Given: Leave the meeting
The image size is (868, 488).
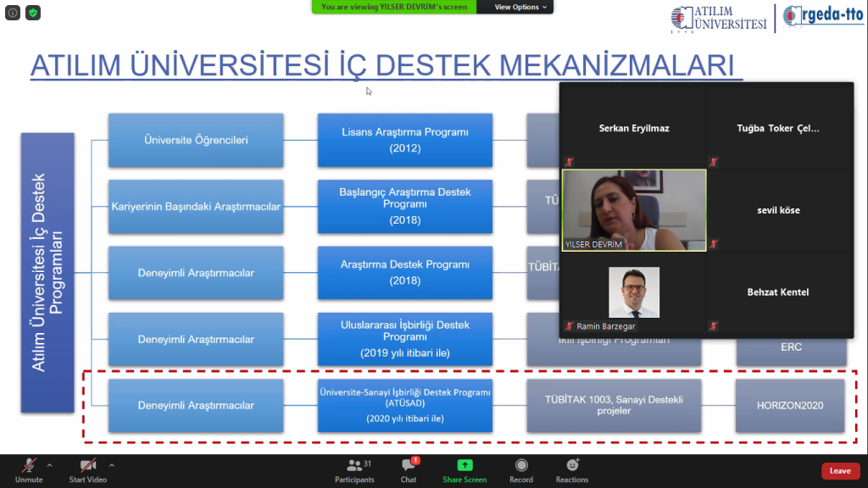Looking at the screenshot, I should tap(839, 471).
